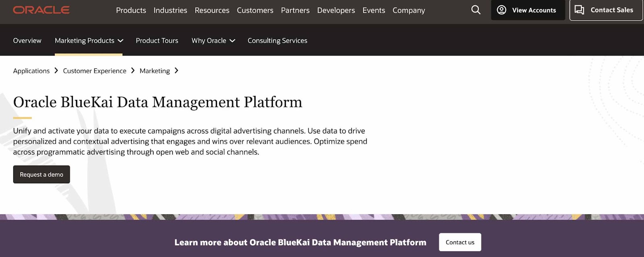This screenshot has height=257, width=644.
Task: Click the Applications breadcrumb link
Action: click(x=31, y=71)
